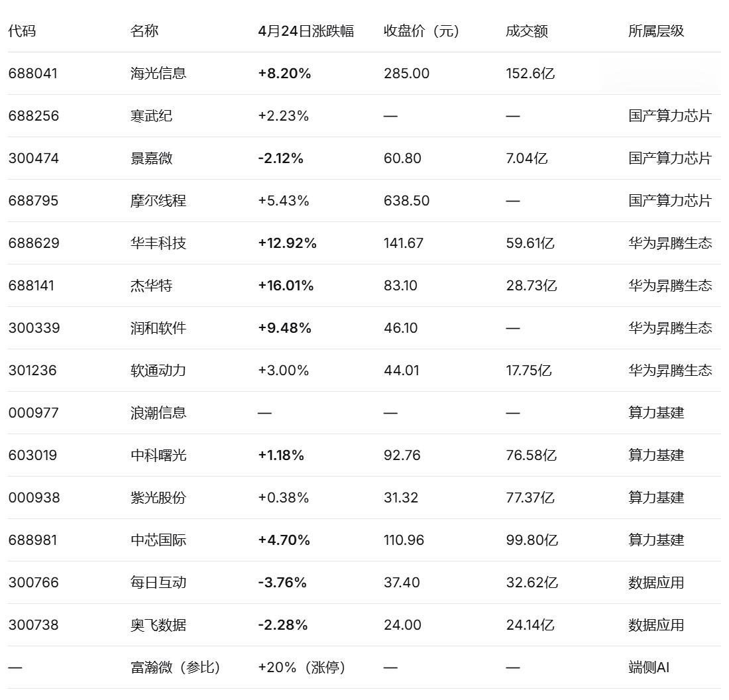Select 摩尔线程 closing price 638.50
The height and width of the screenshot is (700, 729).
click(x=406, y=201)
